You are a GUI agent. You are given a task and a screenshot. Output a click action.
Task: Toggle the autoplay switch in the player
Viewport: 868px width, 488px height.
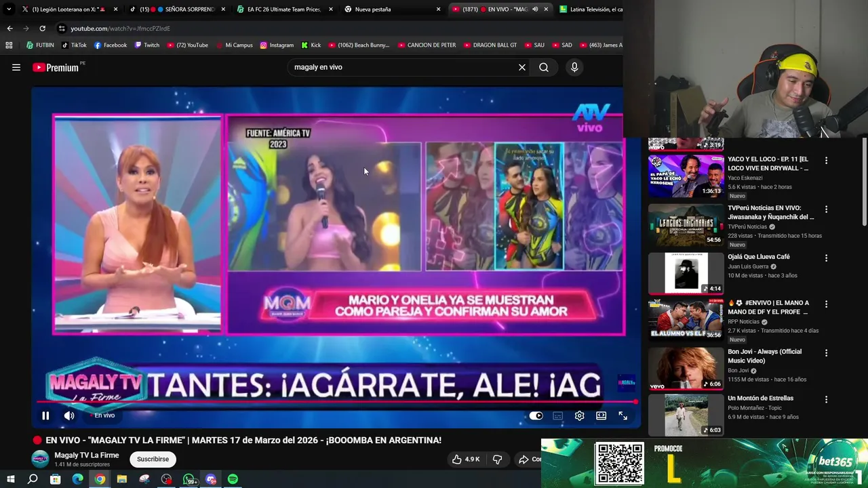[536, 415]
